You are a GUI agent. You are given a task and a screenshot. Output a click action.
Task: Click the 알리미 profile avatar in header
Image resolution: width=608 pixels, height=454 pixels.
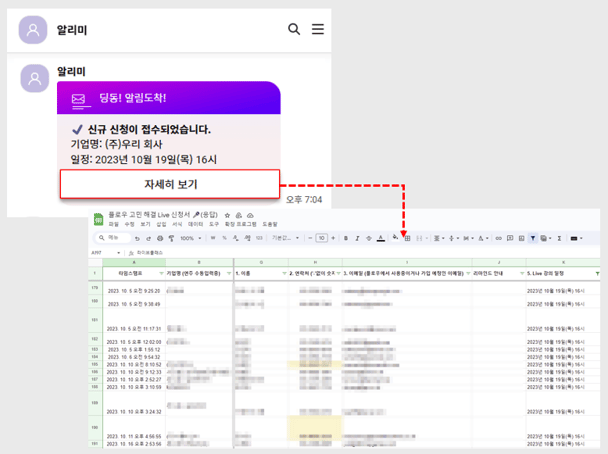[x=33, y=30]
